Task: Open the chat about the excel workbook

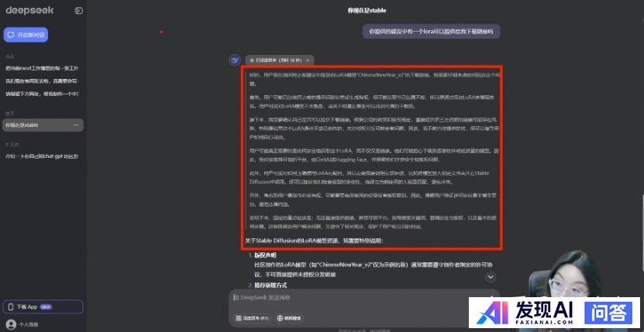Action: tap(42, 68)
